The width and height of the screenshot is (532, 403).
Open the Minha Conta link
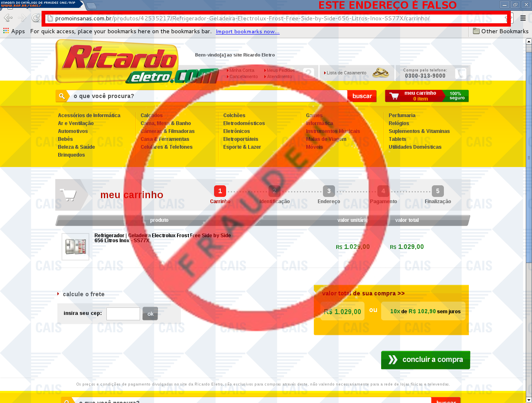[241, 70]
